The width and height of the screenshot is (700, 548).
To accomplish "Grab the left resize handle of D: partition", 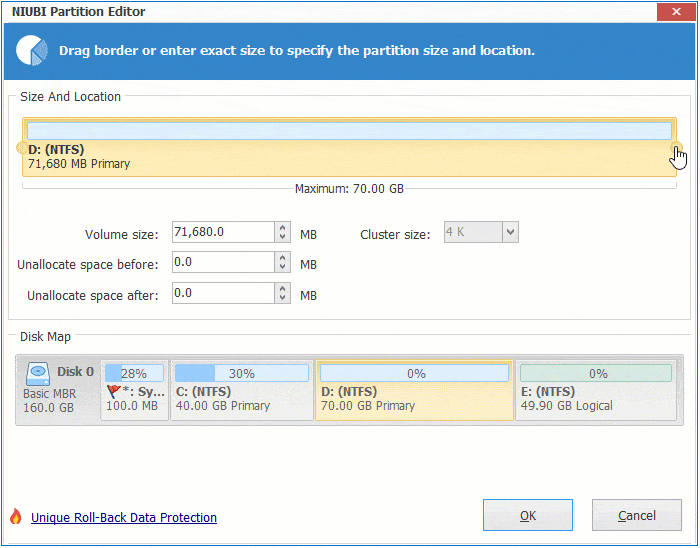I will (x=23, y=148).
